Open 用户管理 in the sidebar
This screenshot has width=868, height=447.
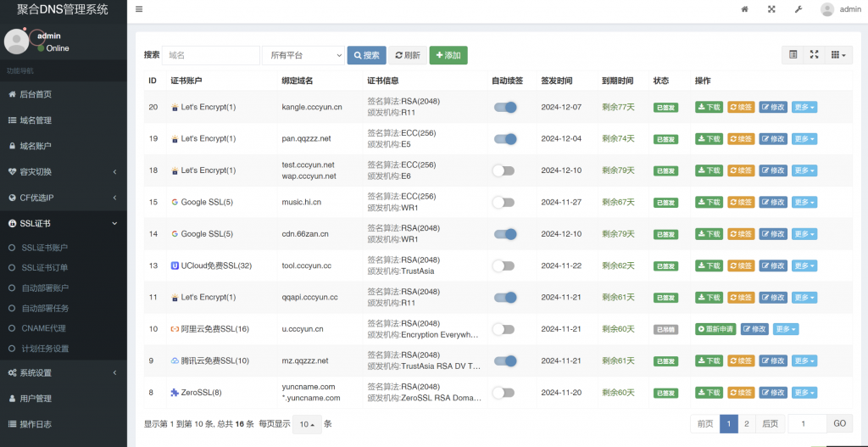(64, 399)
